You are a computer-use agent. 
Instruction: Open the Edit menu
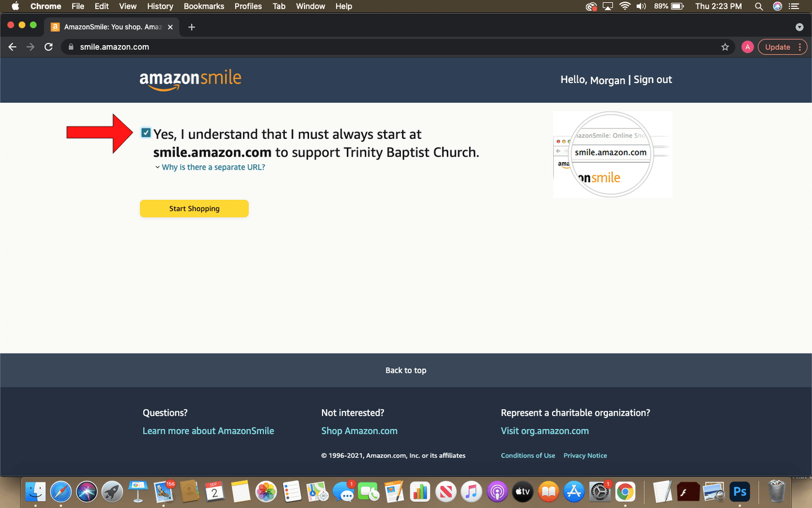pyautogui.click(x=101, y=6)
